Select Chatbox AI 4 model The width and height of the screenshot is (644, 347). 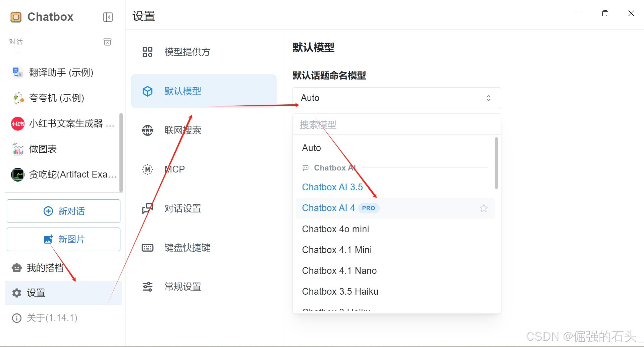[395, 208]
